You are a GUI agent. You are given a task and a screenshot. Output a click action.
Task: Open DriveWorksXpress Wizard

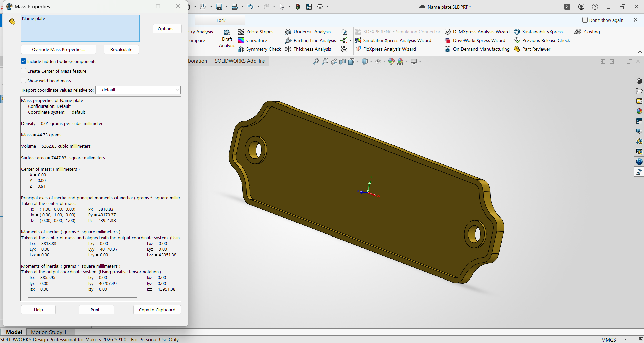[475, 40]
